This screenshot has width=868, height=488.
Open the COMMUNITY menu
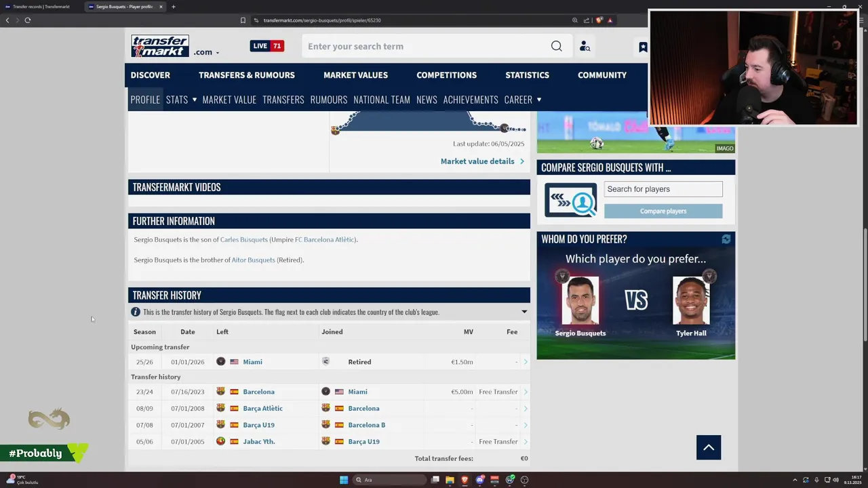click(602, 75)
